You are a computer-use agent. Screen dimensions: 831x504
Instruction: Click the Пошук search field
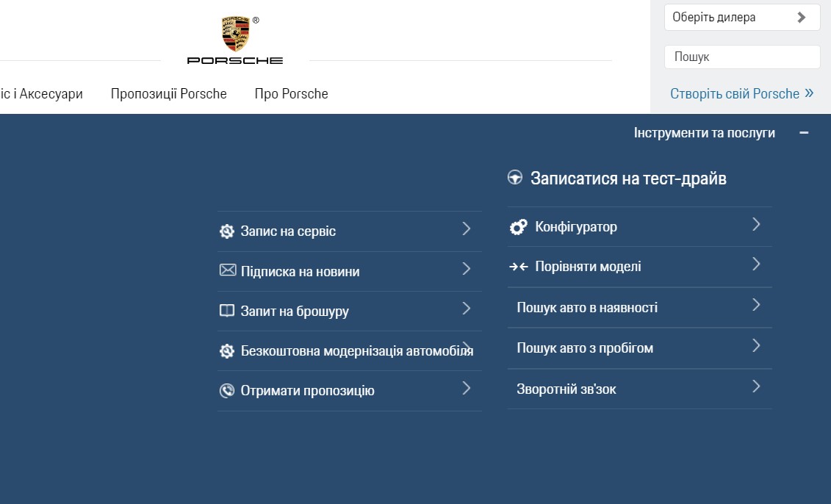click(x=742, y=57)
